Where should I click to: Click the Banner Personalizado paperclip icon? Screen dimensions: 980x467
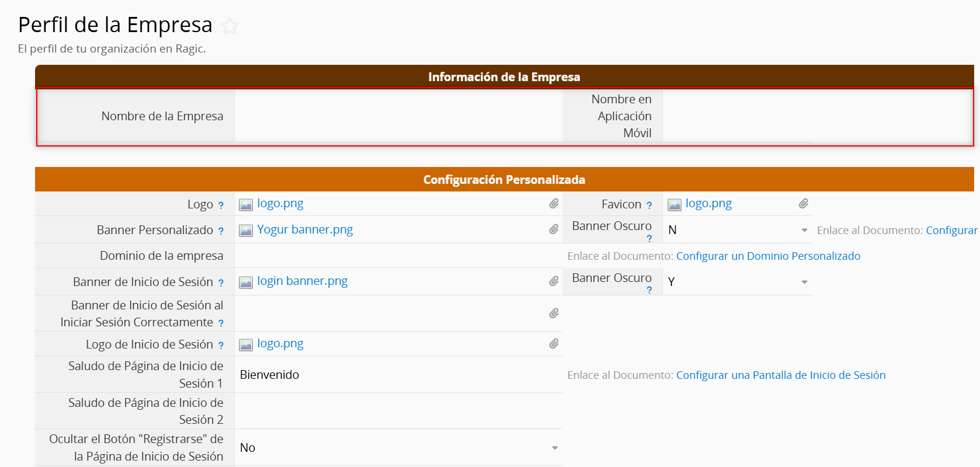pos(554,229)
